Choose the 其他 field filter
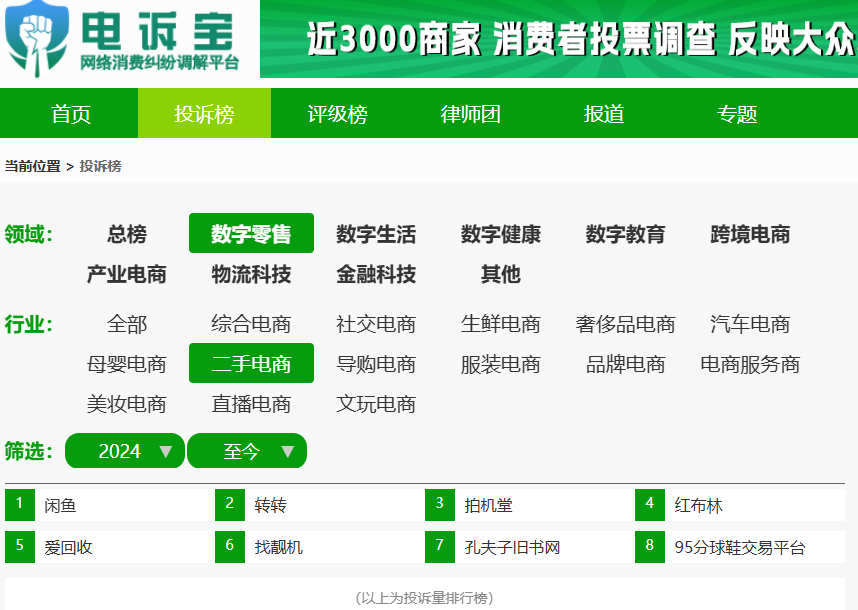 pos(501,274)
